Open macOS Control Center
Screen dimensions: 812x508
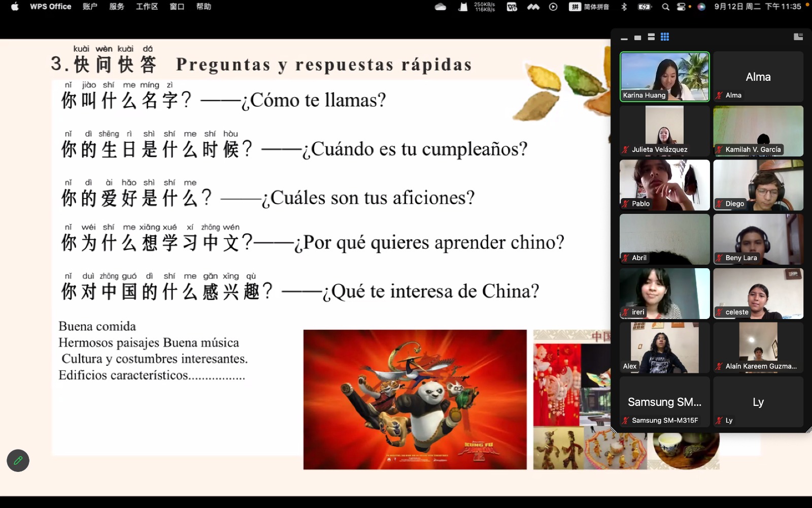coord(683,7)
